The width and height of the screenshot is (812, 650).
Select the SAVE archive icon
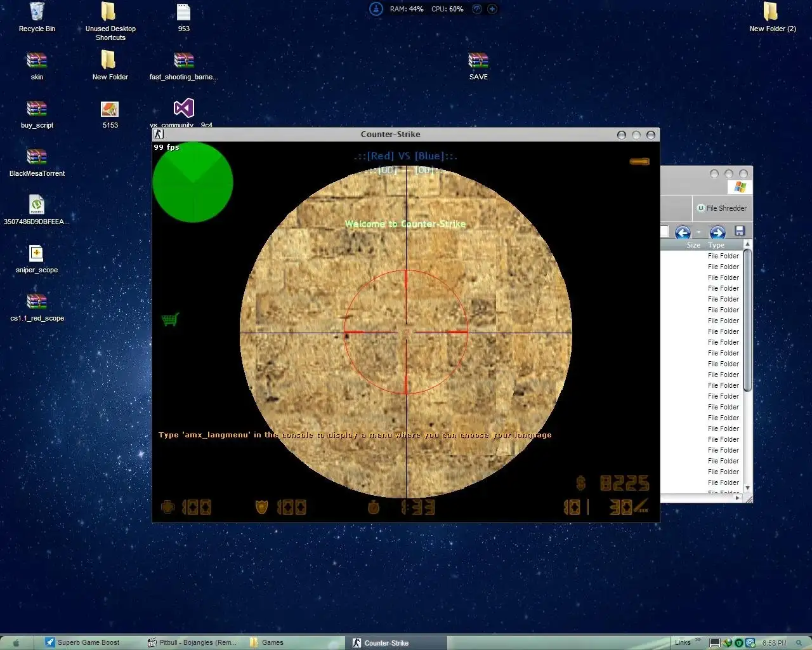pyautogui.click(x=478, y=60)
